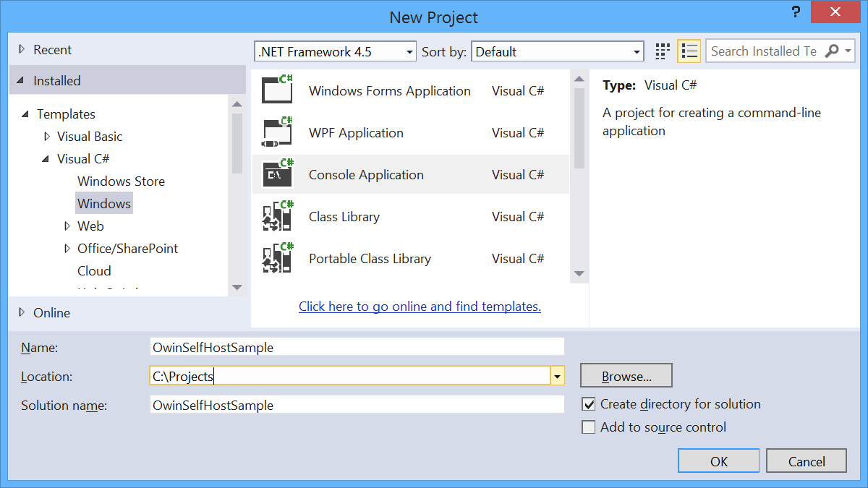868x488 pixels.
Task: Click the Browse button
Action: click(626, 376)
